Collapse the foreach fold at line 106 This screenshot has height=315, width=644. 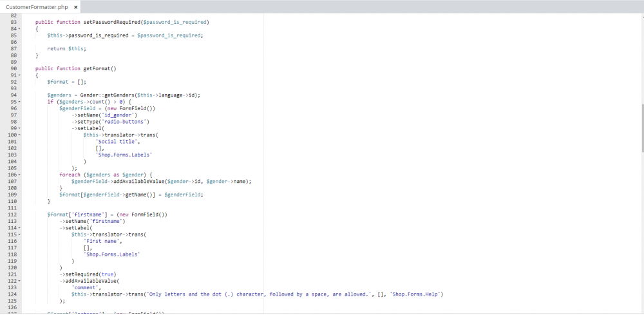coord(19,175)
